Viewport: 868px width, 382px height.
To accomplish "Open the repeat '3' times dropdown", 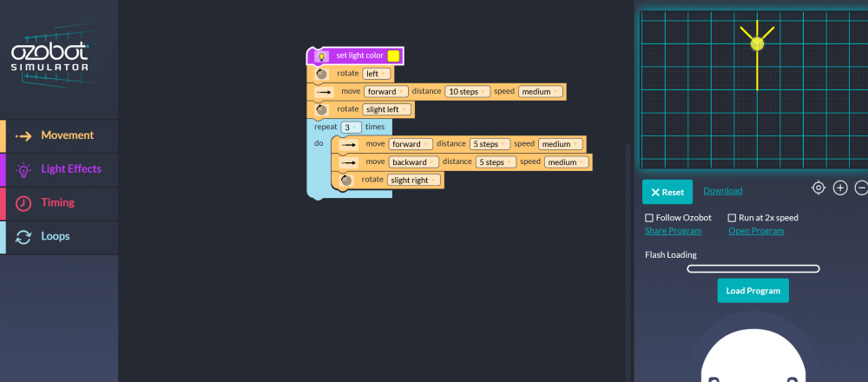I will (x=351, y=128).
